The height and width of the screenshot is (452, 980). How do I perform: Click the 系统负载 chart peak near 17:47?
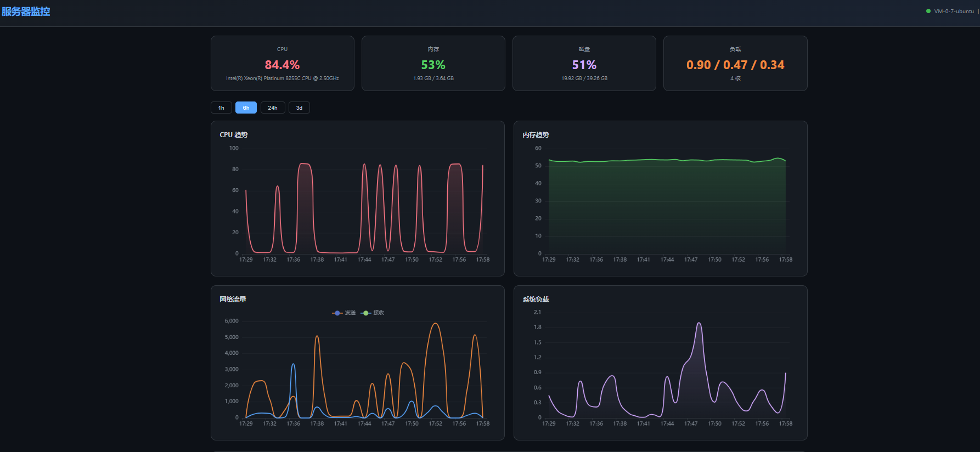[699, 324]
